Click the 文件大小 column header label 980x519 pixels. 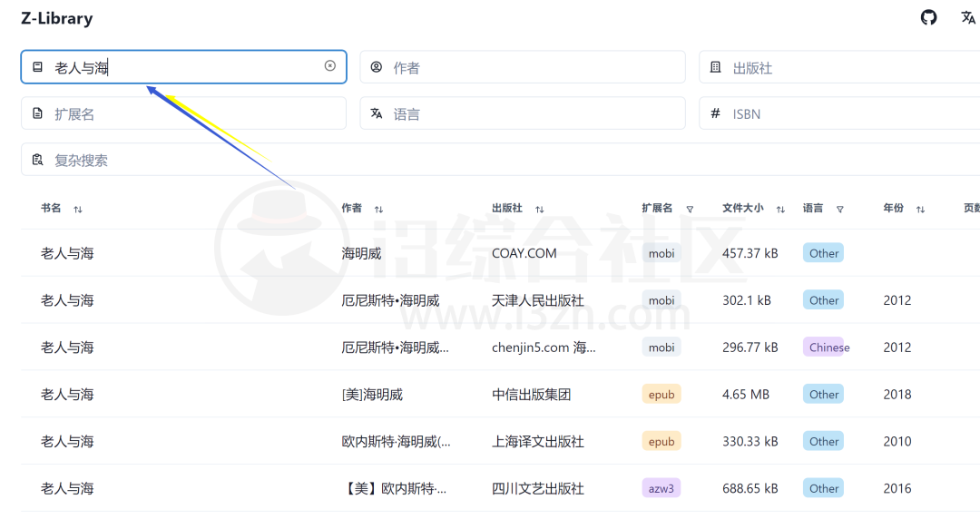pyautogui.click(x=743, y=208)
